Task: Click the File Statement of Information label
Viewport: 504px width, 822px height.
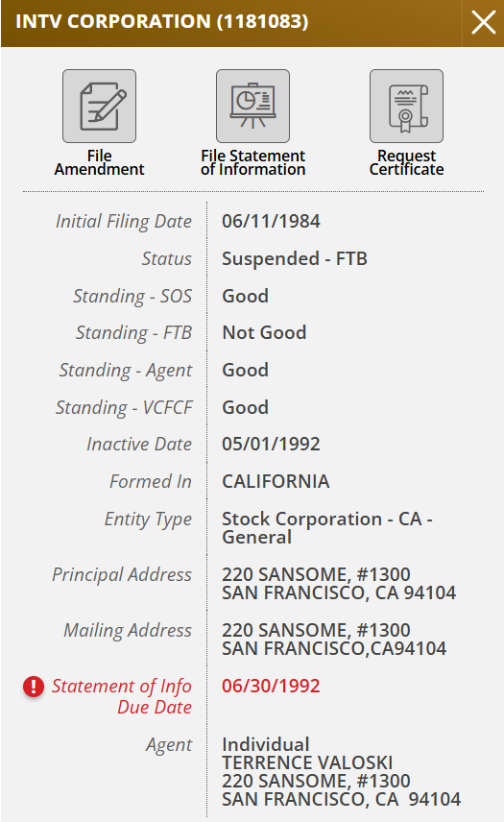Action: coord(253,162)
